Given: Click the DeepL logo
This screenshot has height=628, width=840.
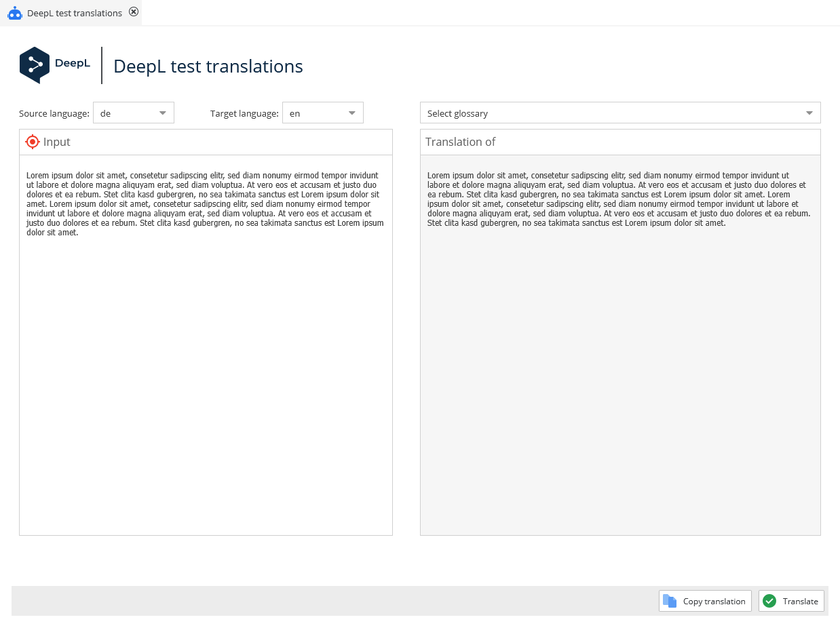Looking at the screenshot, I should point(55,65).
